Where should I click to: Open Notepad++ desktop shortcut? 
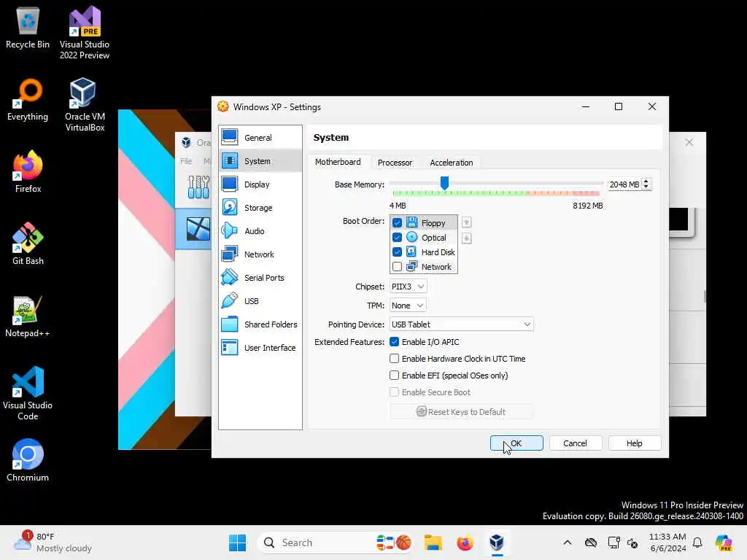[28, 316]
